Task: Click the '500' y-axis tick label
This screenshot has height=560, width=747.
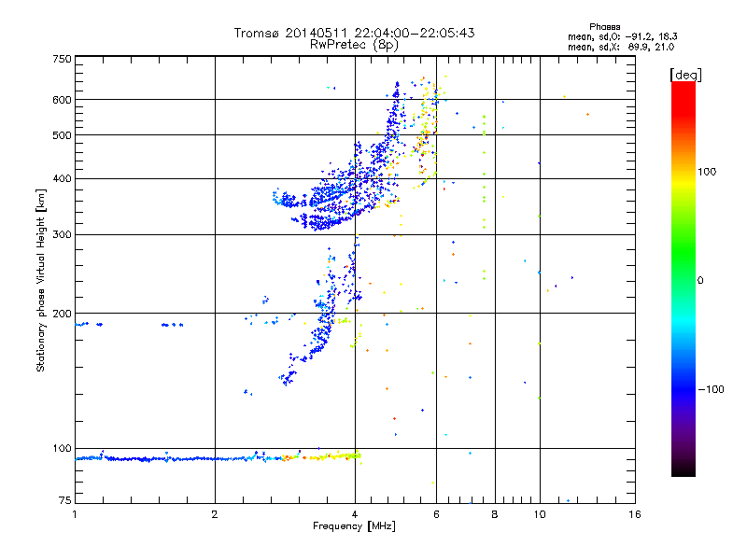Action: (62, 135)
